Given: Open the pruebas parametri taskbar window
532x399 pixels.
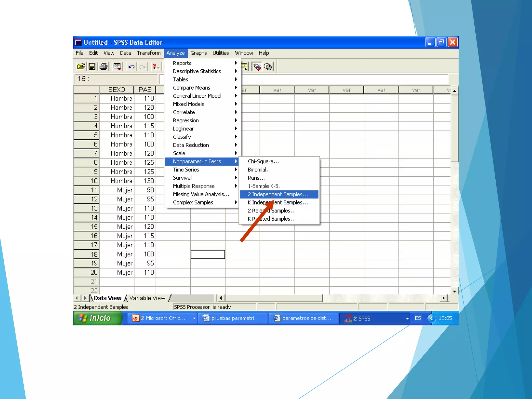Looking at the screenshot, I should [232, 318].
